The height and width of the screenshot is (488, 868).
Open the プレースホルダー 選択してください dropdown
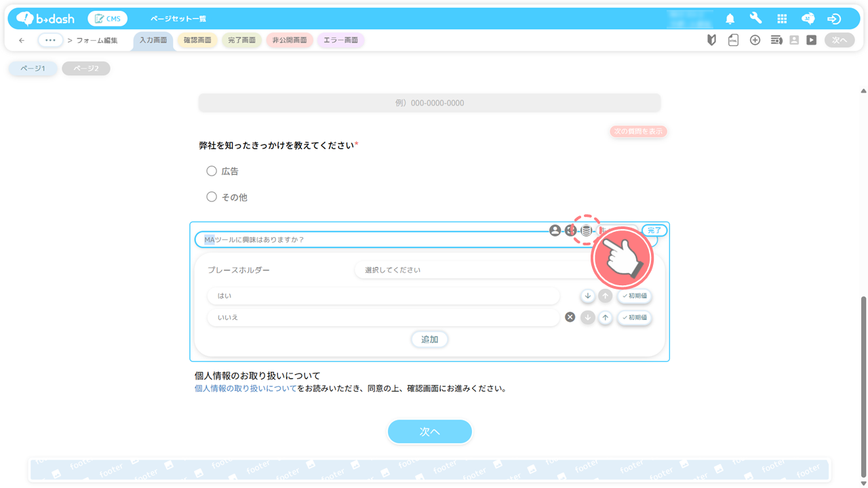(x=475, y=270)
